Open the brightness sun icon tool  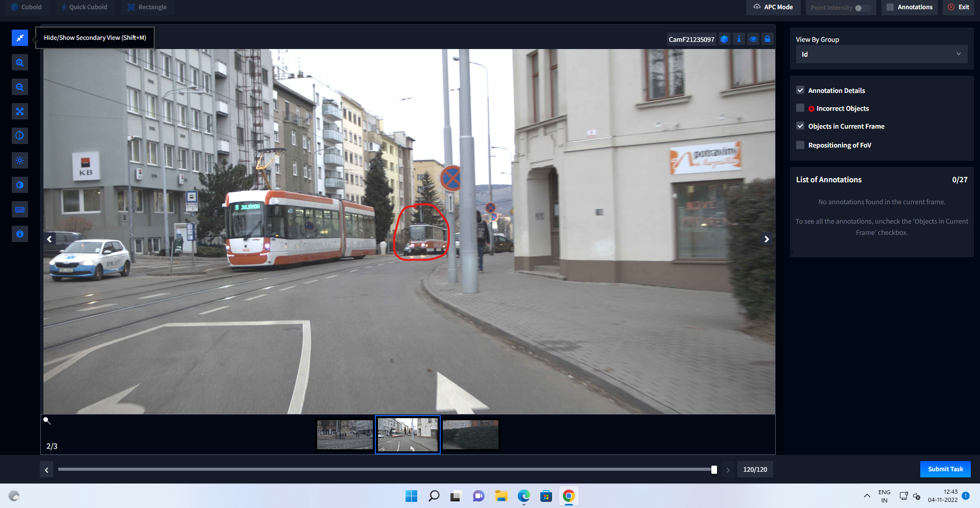click(x=20, y=160)
